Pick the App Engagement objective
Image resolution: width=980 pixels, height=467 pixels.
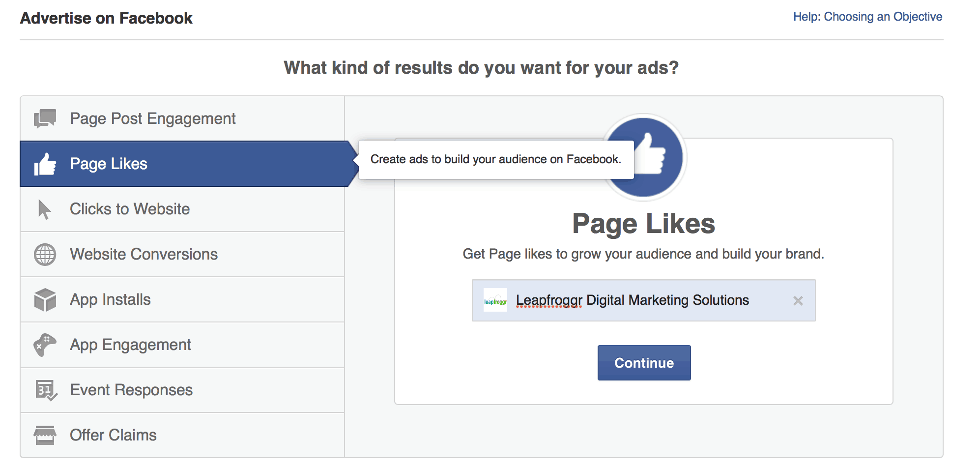pos(182,345)
